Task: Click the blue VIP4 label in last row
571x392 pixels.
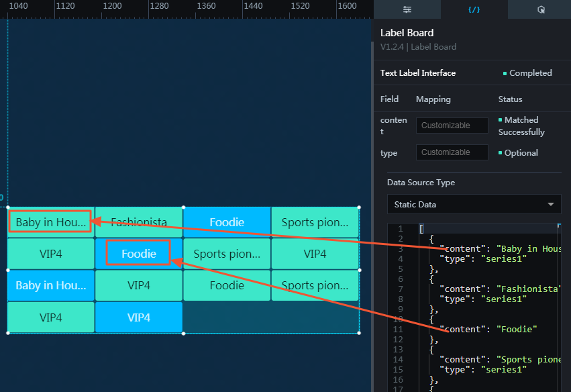Action: point(139,317)
